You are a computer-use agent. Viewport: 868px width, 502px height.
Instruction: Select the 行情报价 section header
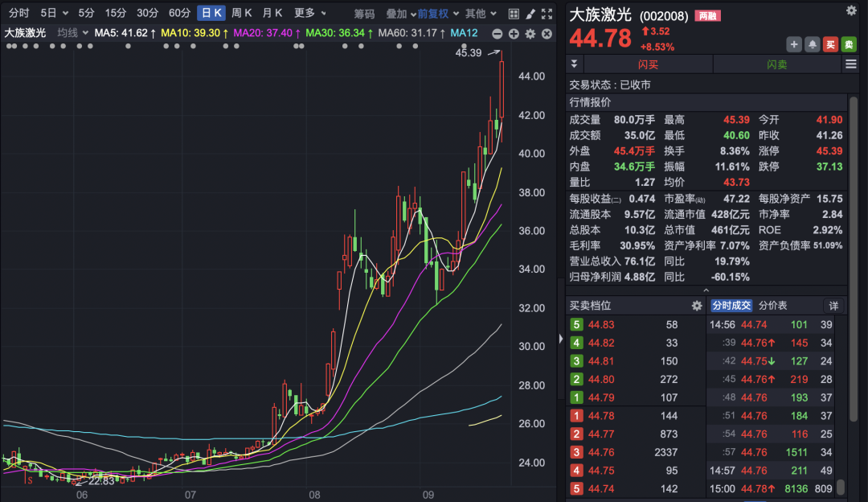pyautogui.click(x=590, y=102)
